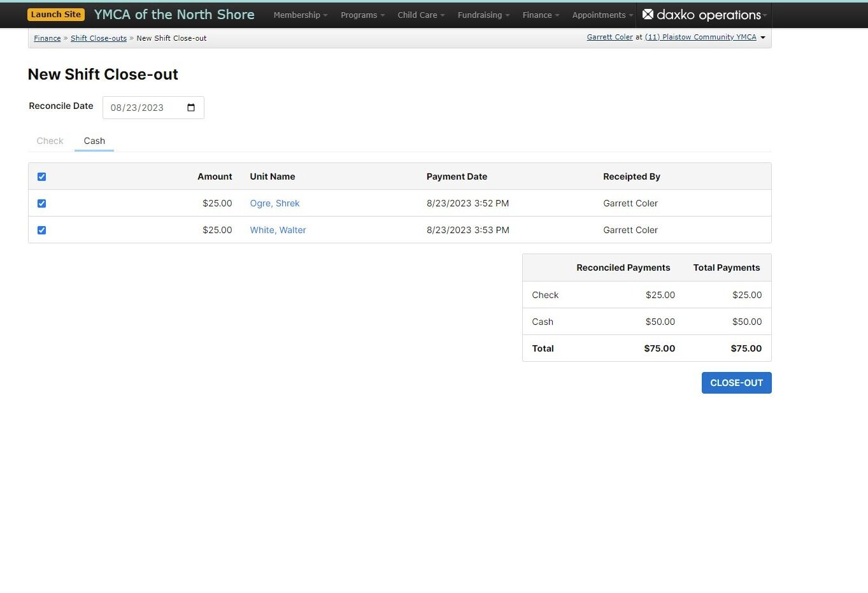Open the Membership dropdown menu
The width and height of the screenshot is (868, 593).
(301, 15)
